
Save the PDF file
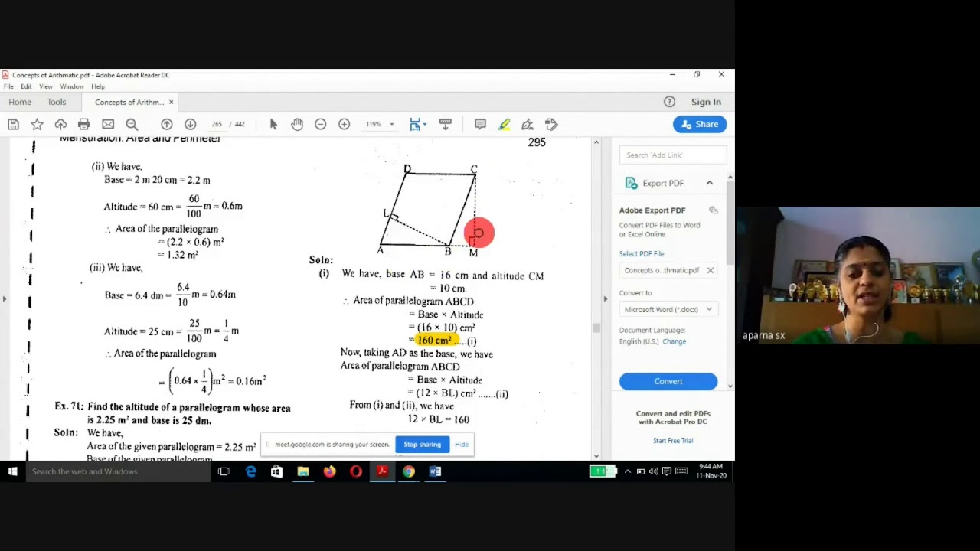(x=13, y=124)
